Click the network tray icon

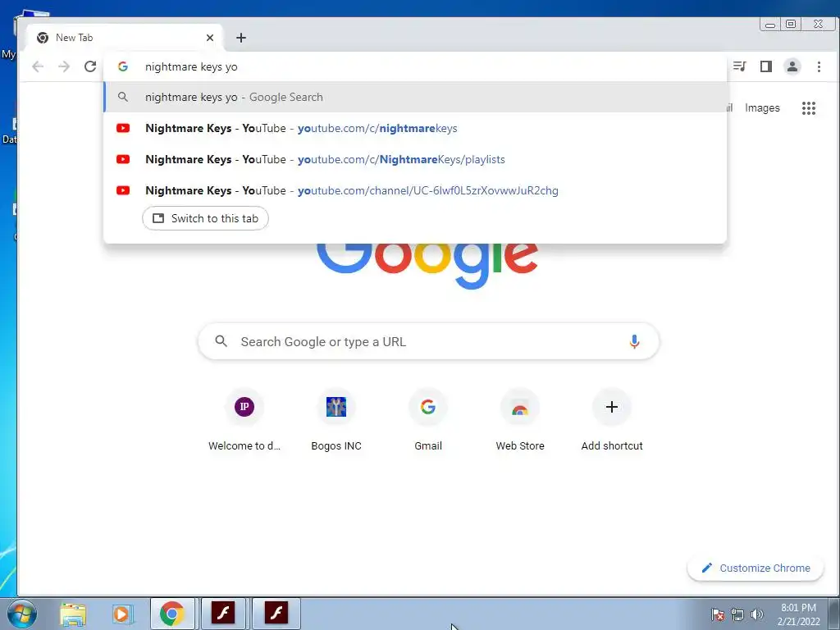(x=737, y=614)
